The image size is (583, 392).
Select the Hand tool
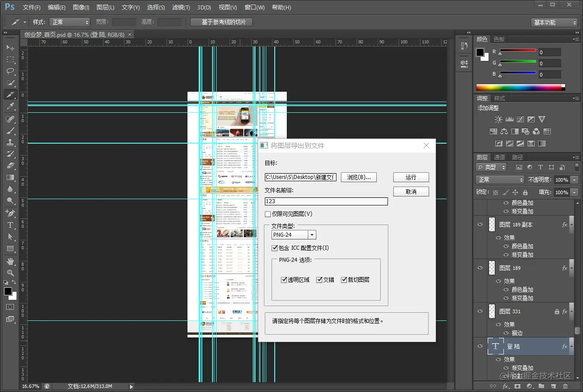(x=10, y=261)
